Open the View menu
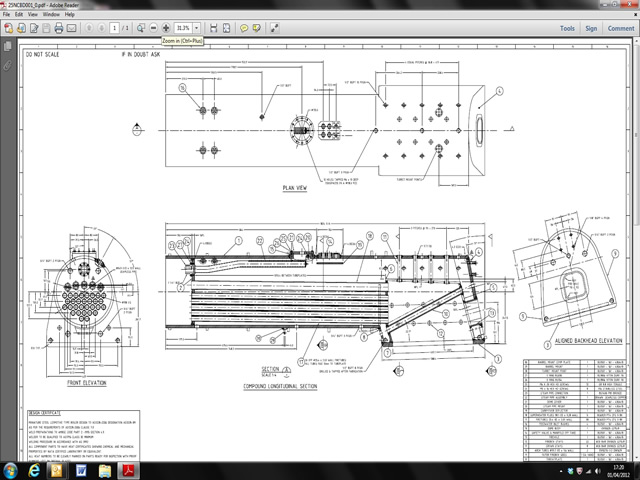 click(33, 16)
